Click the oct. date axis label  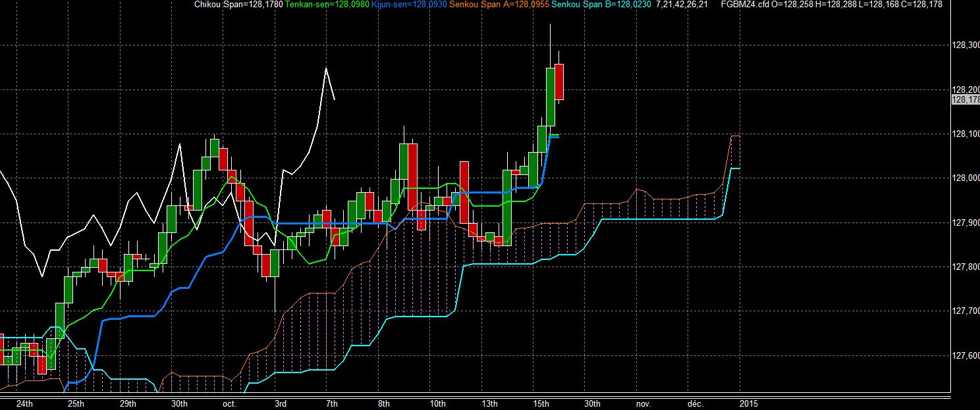tap(229, 403)
